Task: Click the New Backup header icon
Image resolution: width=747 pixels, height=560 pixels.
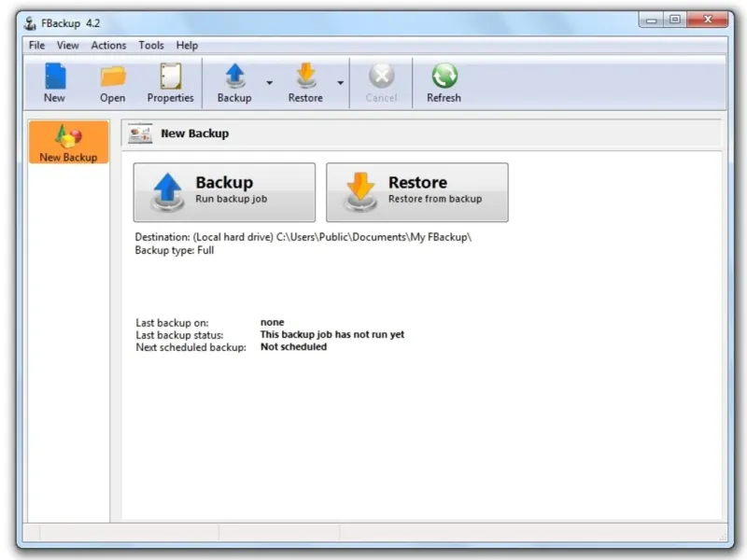Action: (x=140, y=133)
